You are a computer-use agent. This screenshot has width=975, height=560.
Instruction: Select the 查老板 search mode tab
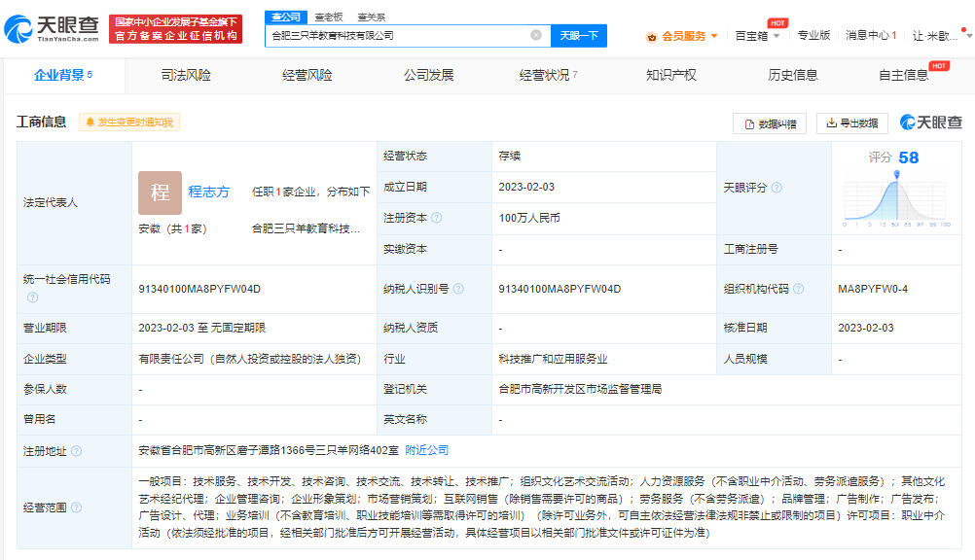329,17
